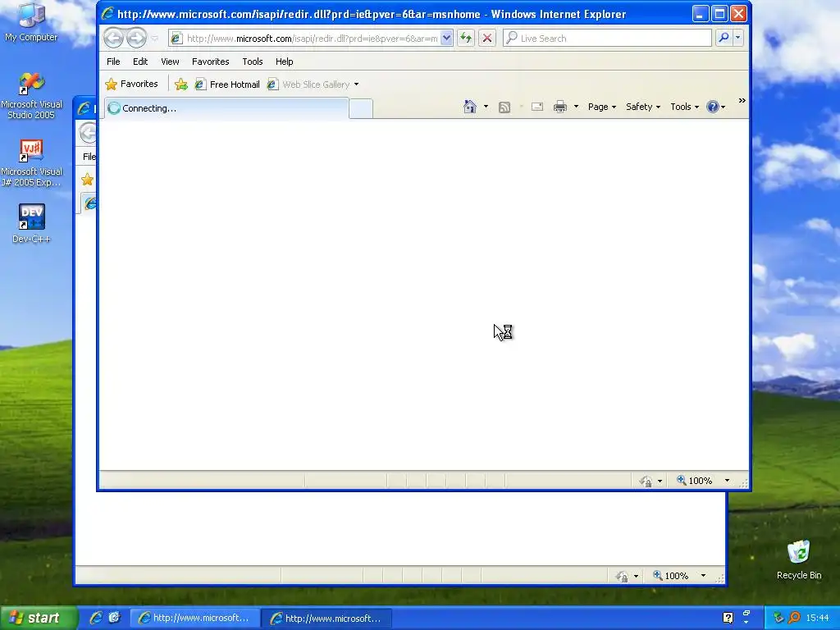The height and width of the screenshot is (630, 840).
Task: Click the Live Search input box
Action: click(x=608, y=38)
